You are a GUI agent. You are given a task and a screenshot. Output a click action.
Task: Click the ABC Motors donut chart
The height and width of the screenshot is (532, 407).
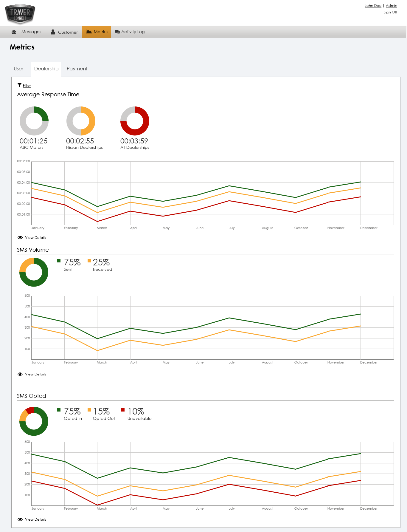click(x=34, y=121)
